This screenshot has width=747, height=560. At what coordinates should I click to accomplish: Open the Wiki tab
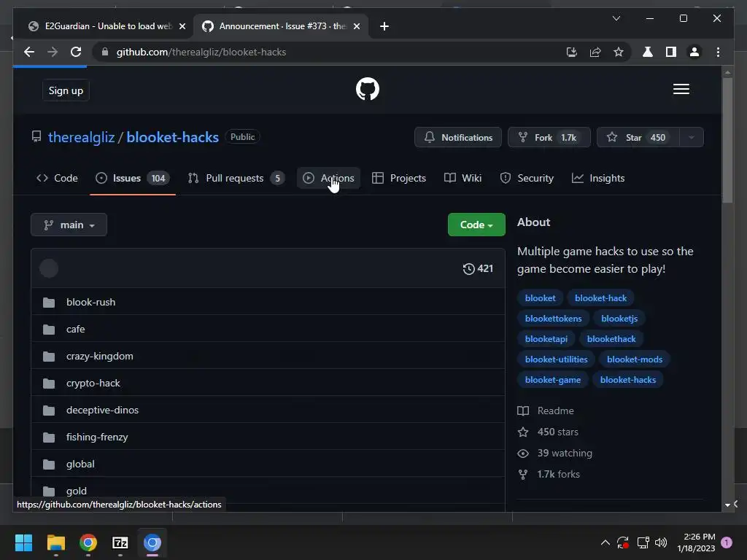462,178
